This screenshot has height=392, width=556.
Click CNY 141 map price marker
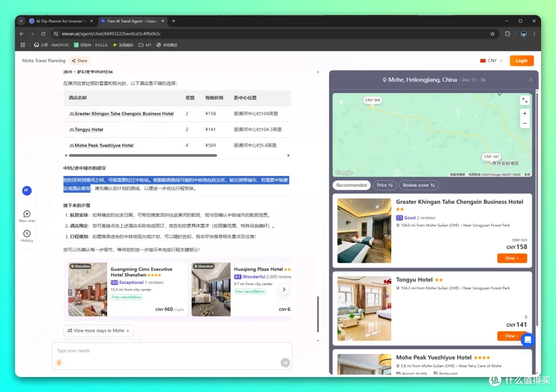[x=491, y=157]
